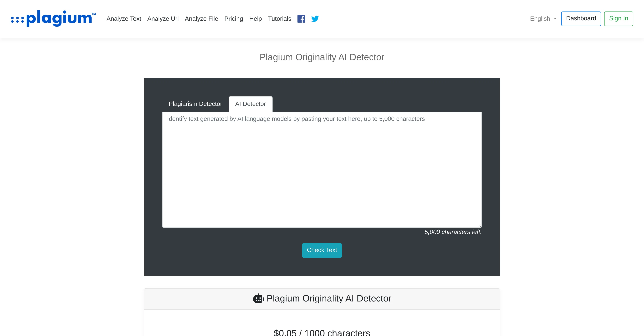644x336 pixels.
Task: Open the Tutorials link
Action: click(279, 19)
